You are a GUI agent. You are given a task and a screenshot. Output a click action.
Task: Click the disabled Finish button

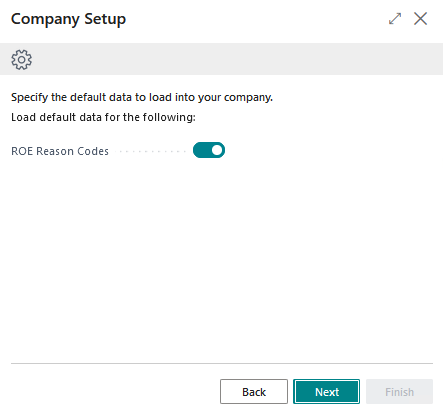(399, 392)
